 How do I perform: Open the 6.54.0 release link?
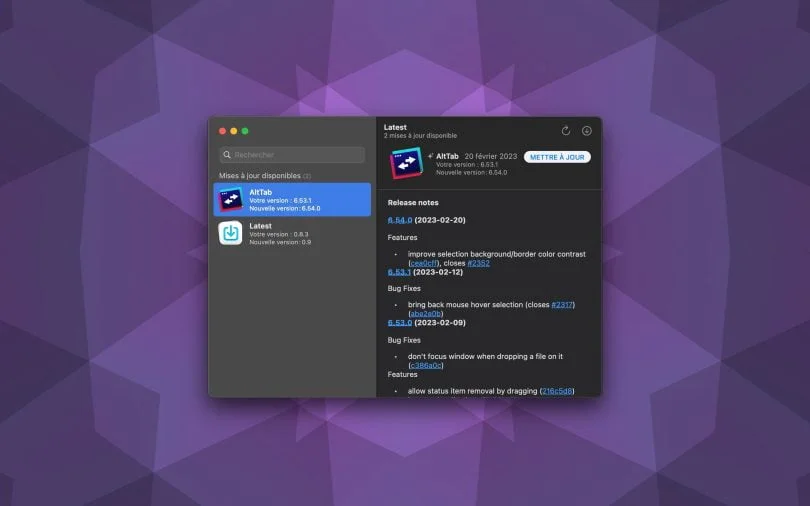point(400,220)
